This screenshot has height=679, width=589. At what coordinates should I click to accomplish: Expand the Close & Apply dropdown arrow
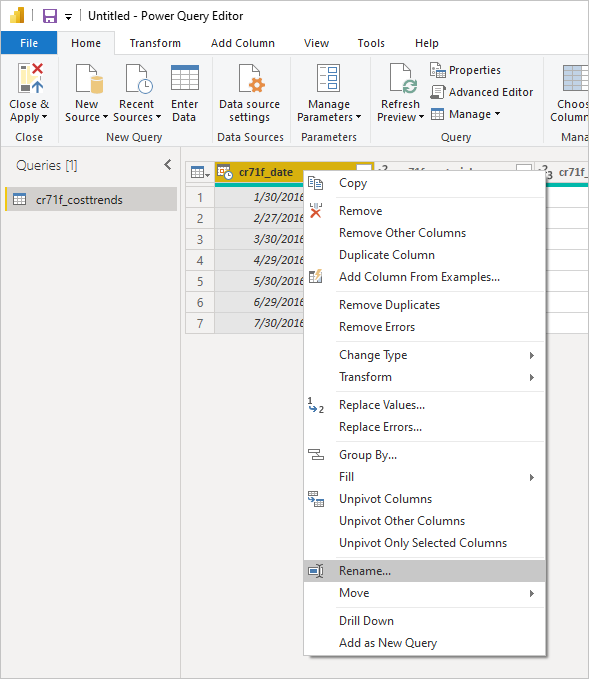click(45, 117)
